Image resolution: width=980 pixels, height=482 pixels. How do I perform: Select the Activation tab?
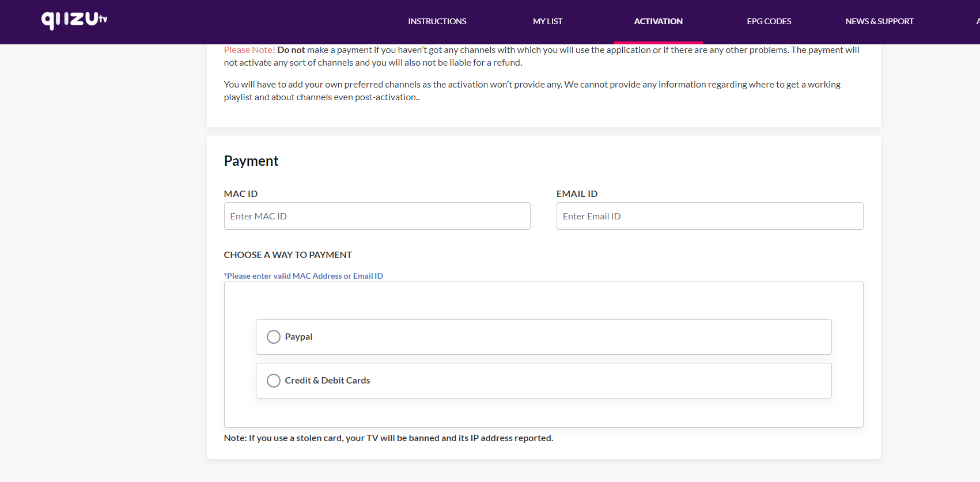pyautogui.click(x=658, y=21)
